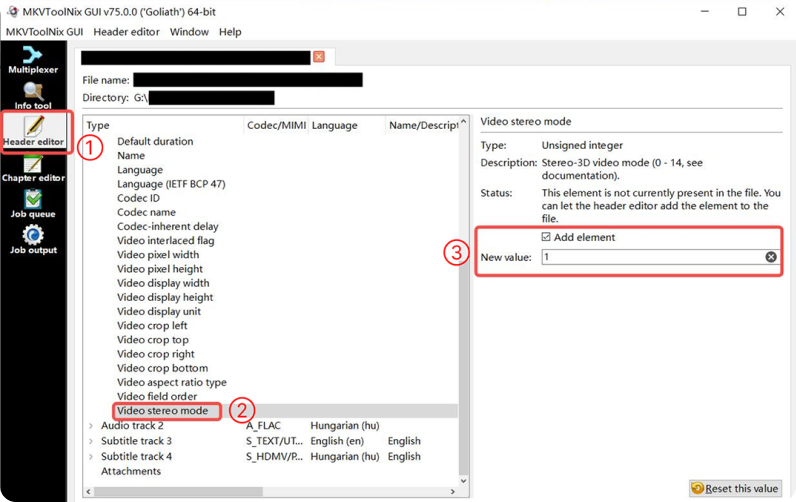Expand the Audio track 2 node
Screen dimensions: 796x502
pos(91,426)
